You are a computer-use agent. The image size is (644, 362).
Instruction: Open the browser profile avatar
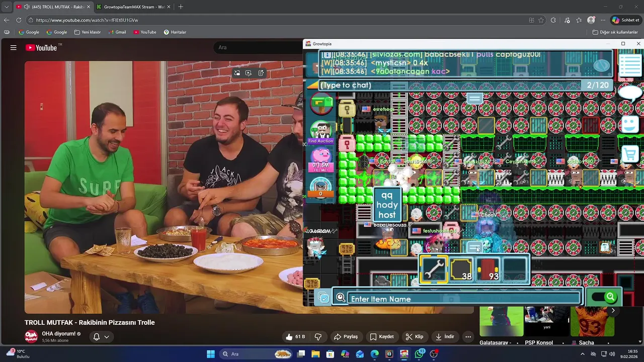[x=591, y=20]
